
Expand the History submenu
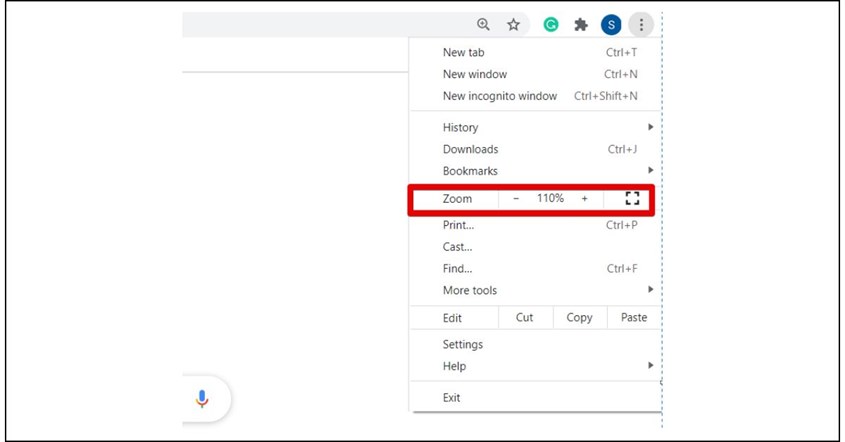(x=536, y=127)
